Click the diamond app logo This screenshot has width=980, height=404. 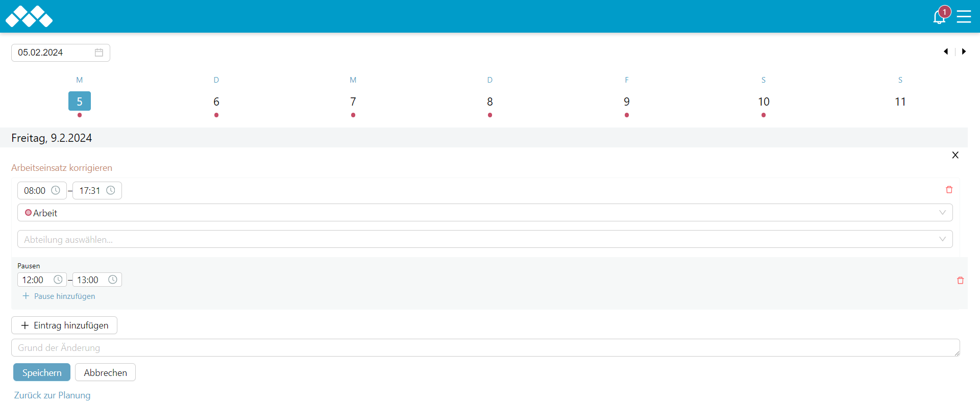(29, 16)
